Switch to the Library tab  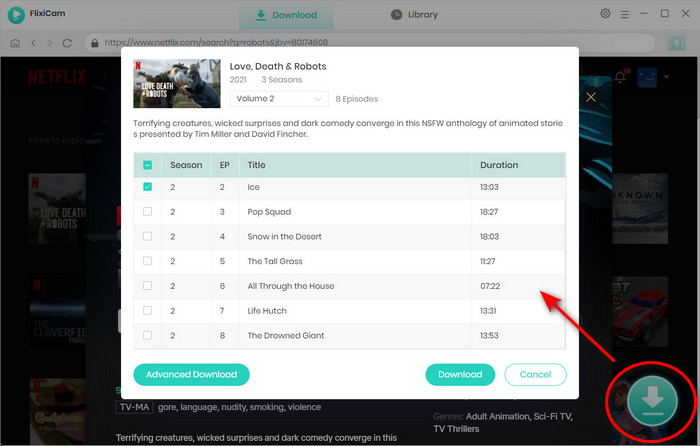pos(414,15)
